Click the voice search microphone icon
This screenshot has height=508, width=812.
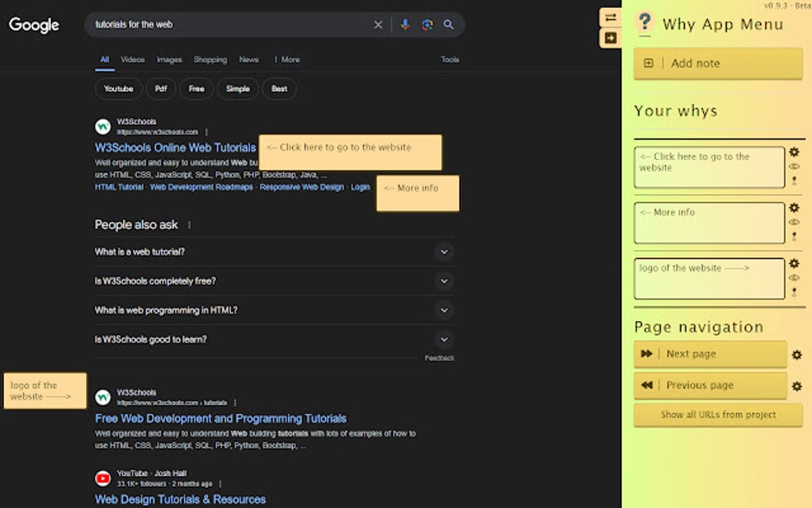click(x=405, y=25)
